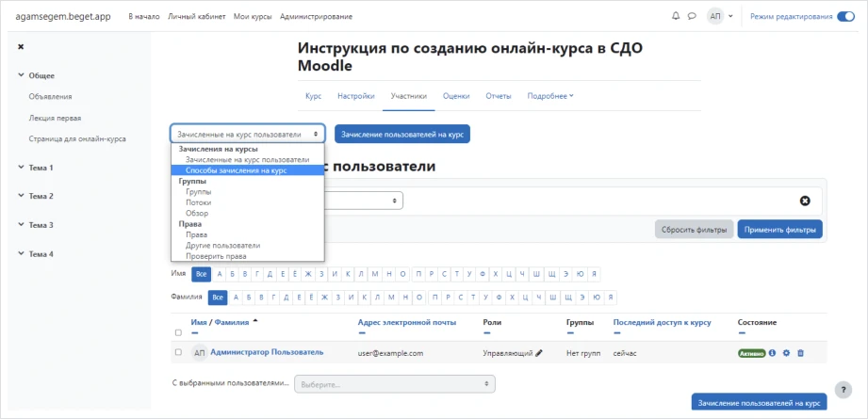Viewport: 868px width, 419px height.
Task: Switch to the Курс tab
Action: coord(313,96)
